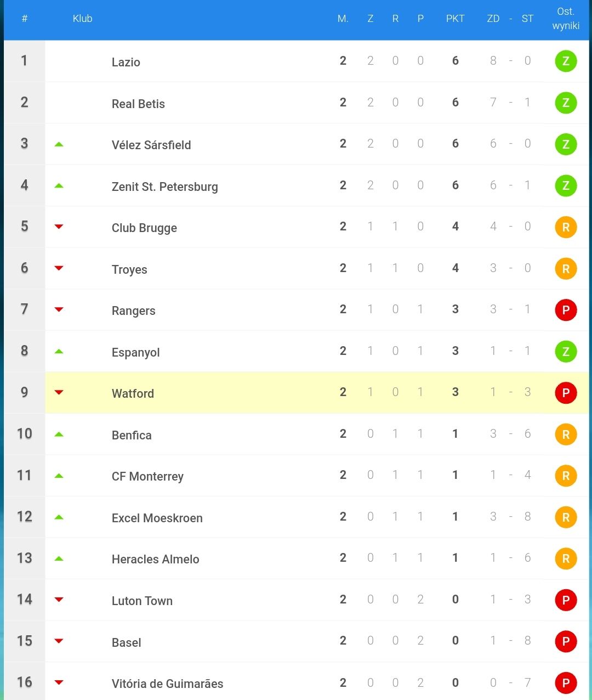This screenshot has width=592, height=700.
Task: Click the red down arrow beside Troyes
Action: point(59,268)
